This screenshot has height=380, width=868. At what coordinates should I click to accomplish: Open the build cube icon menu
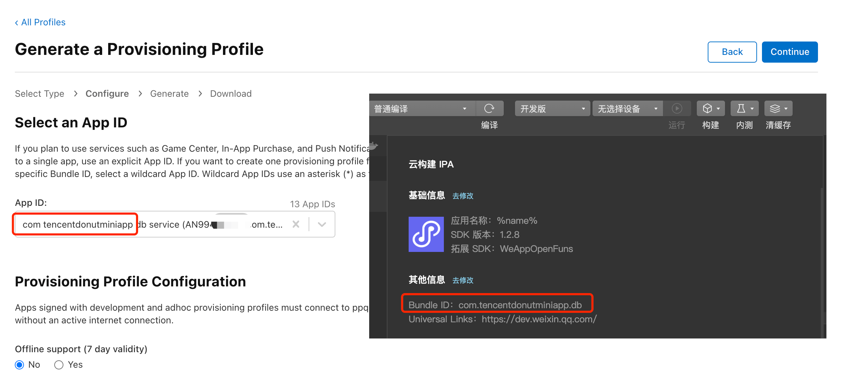tap(711, 108)
